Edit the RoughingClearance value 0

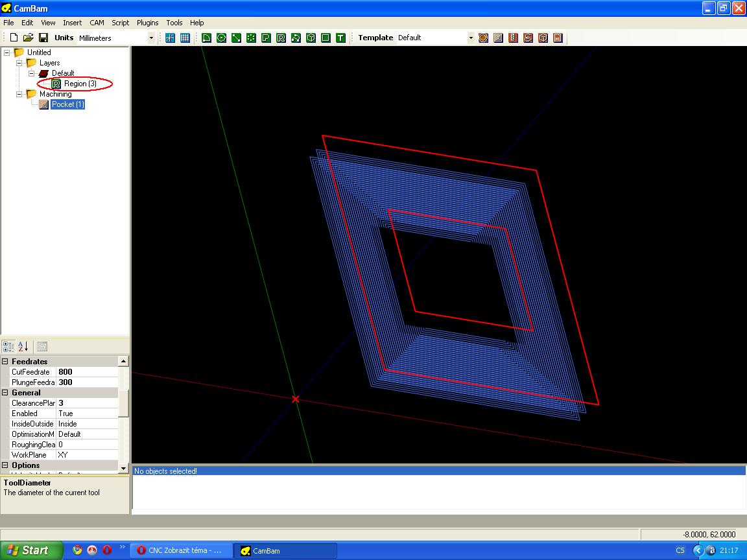87,445
